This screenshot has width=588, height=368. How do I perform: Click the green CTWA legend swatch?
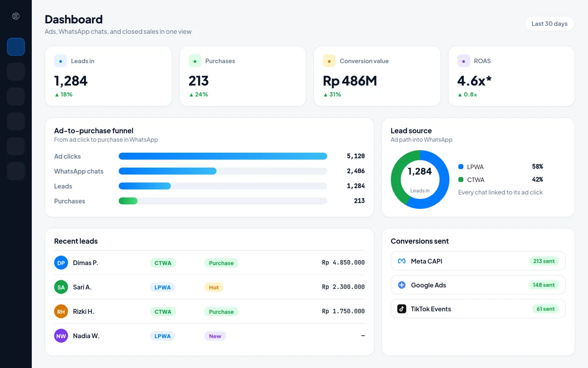click(x=461, y=180)
